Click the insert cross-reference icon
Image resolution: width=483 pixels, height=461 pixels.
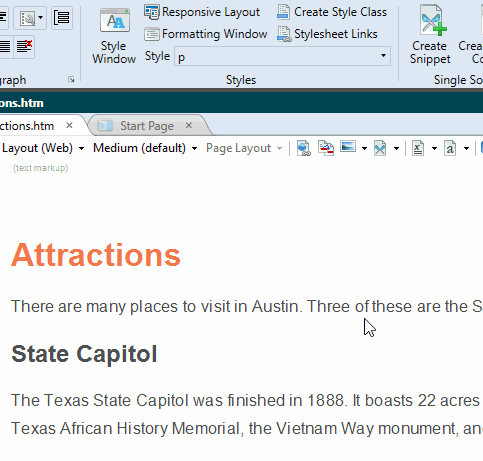point(326,148)
